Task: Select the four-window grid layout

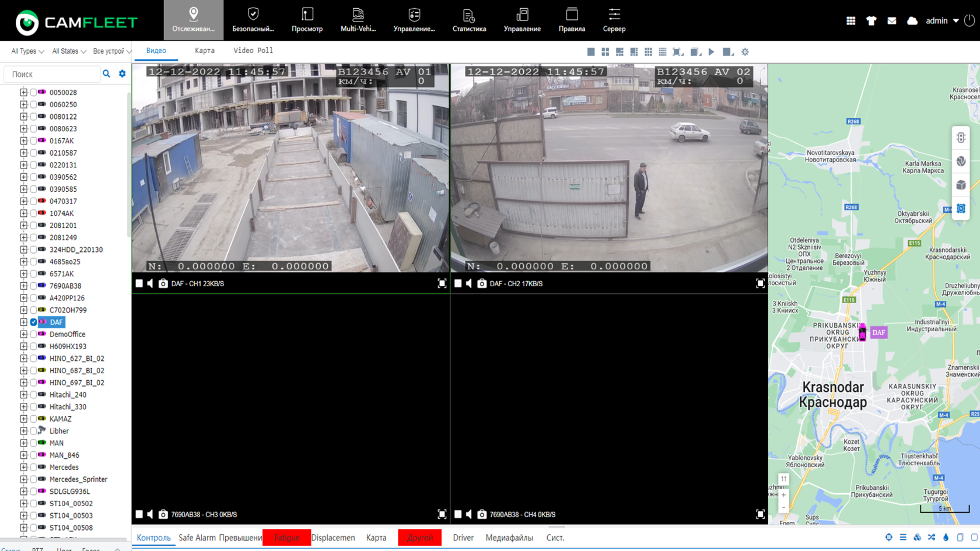Action: pyautogui.click(x=605, y=52)
